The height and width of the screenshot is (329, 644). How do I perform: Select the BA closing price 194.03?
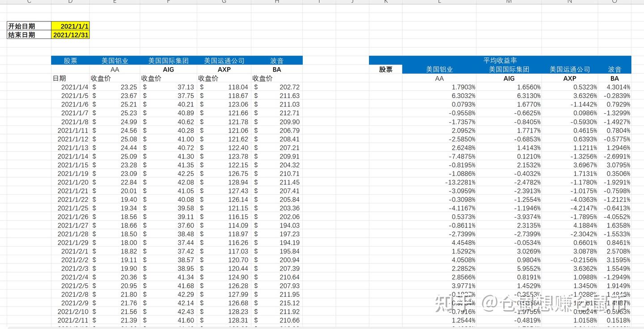(277, 225)
